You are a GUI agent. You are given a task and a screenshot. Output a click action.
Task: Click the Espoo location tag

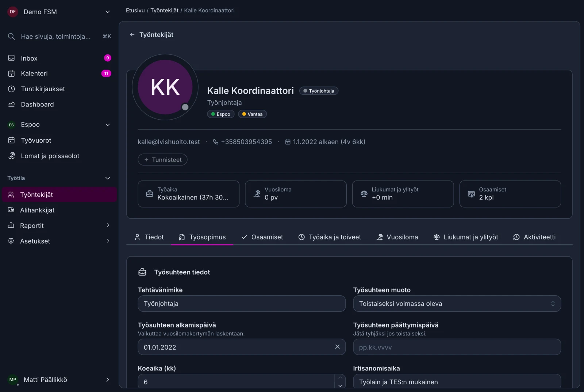pos(220,114)
